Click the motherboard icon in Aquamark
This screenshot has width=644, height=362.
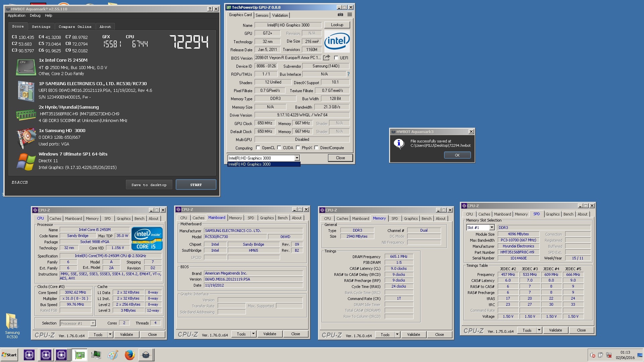tap(26, 91)
